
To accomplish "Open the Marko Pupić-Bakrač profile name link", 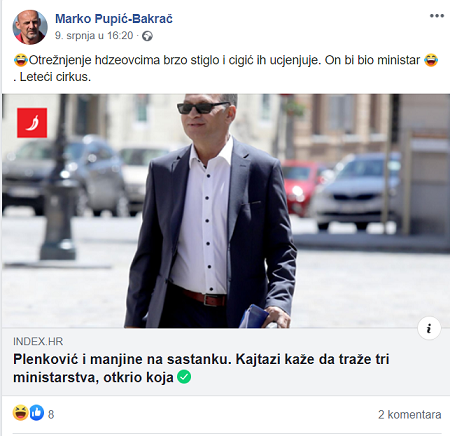I will 114,19.
